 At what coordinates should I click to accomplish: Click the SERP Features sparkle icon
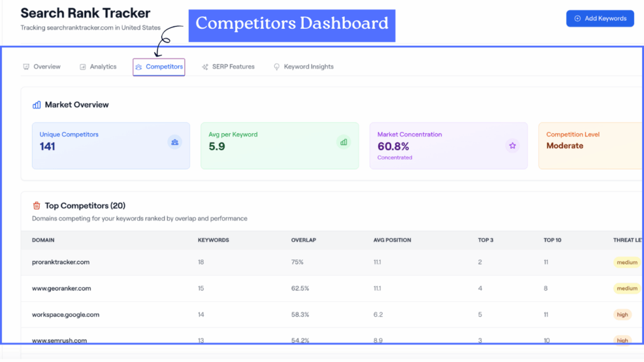point(205,67)
